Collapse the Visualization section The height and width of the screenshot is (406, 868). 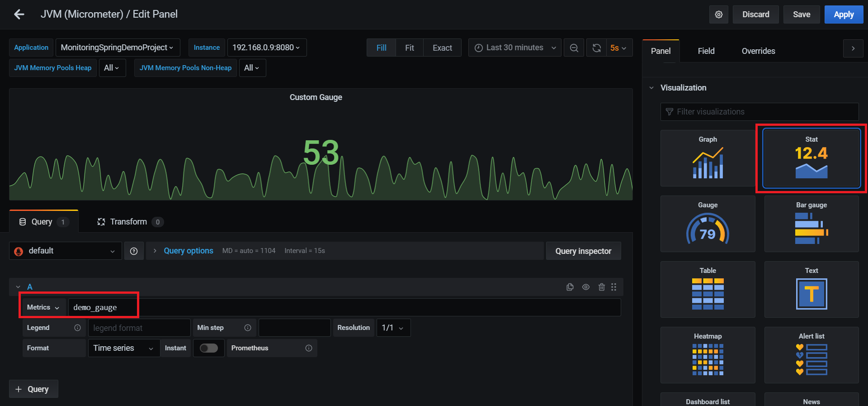pos(651,88)
